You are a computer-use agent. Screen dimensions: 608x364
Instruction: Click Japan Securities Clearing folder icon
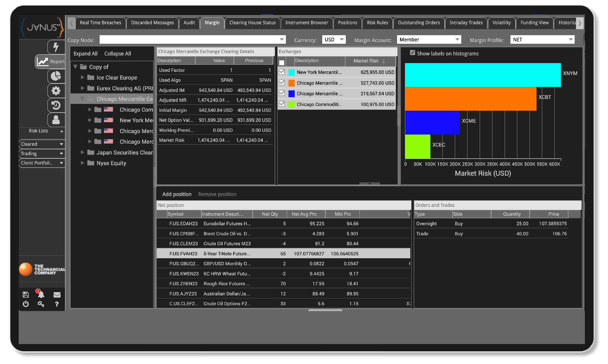91,152
